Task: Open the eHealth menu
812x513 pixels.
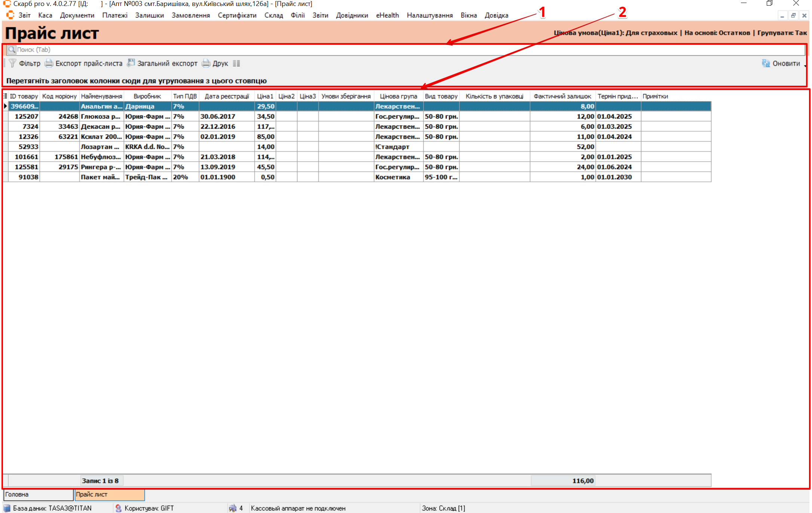Action: click(387, 15)
